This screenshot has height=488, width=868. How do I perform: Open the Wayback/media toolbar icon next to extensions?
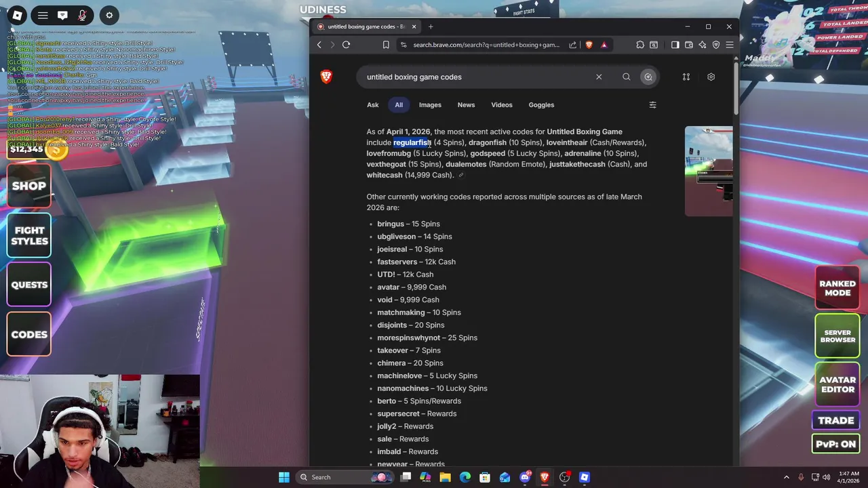tap(654, 45)
